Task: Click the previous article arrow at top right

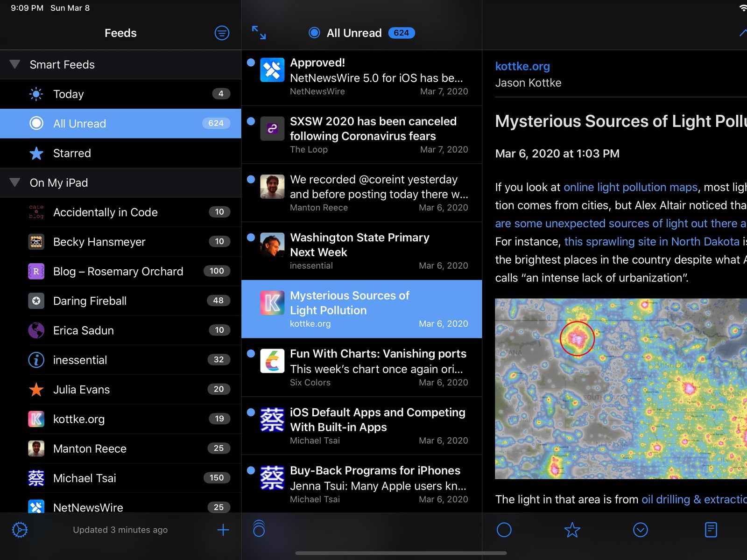Action: pyautogui.click(x=743, y=33)
